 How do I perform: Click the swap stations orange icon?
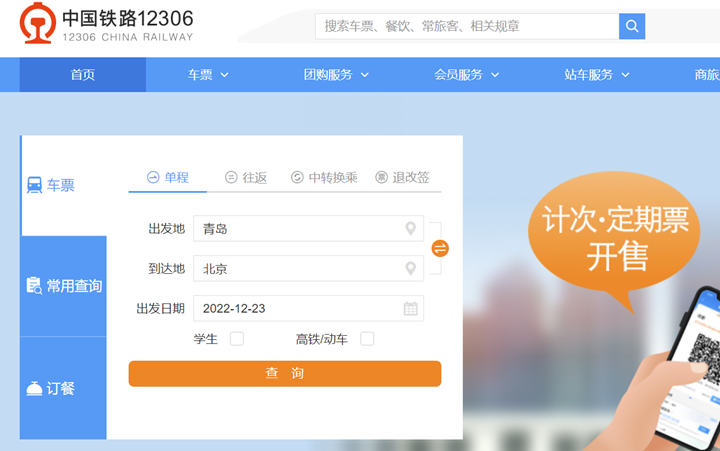pos(440,248)
